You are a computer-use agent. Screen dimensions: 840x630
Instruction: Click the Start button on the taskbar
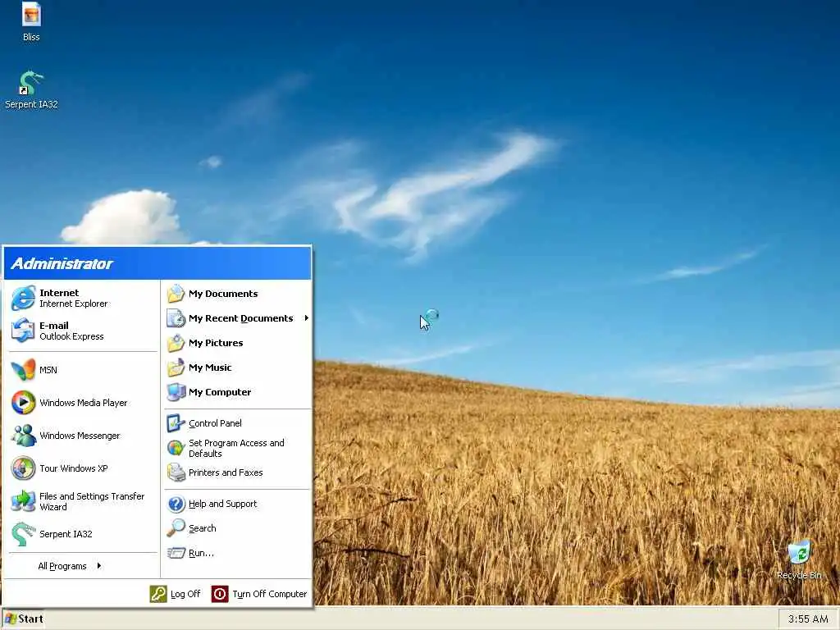click(x=24, y=619)
